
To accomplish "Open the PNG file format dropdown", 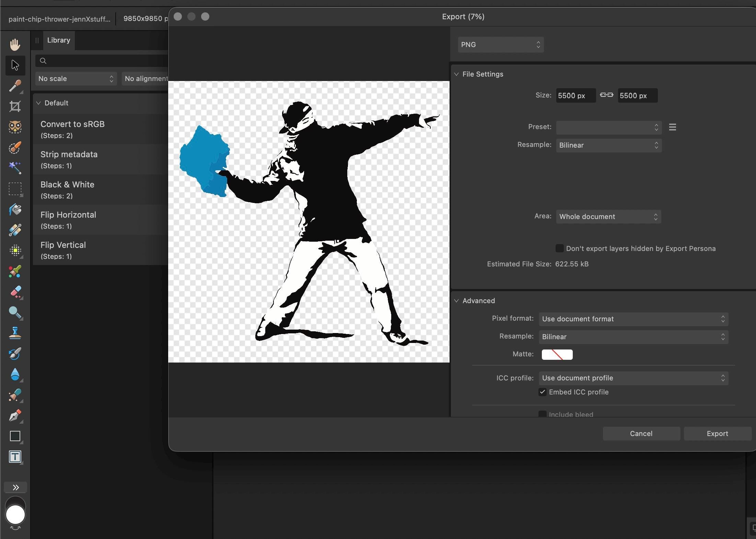I will 501,45.
